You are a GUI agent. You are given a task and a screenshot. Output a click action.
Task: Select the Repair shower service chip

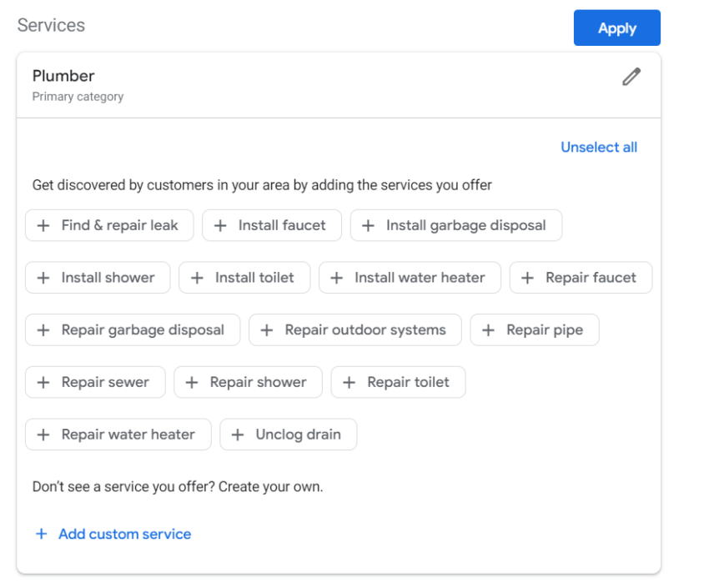[x=248, y=383]
